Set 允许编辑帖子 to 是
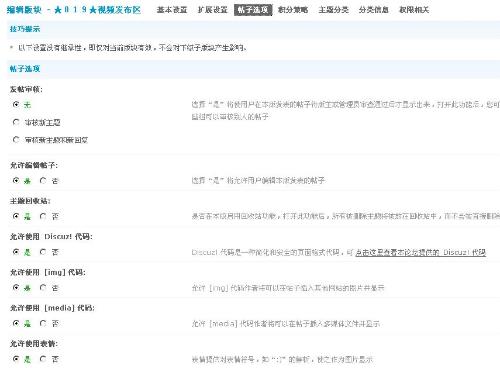Screen dimensions: 500x368 click(x=16, y=181)
